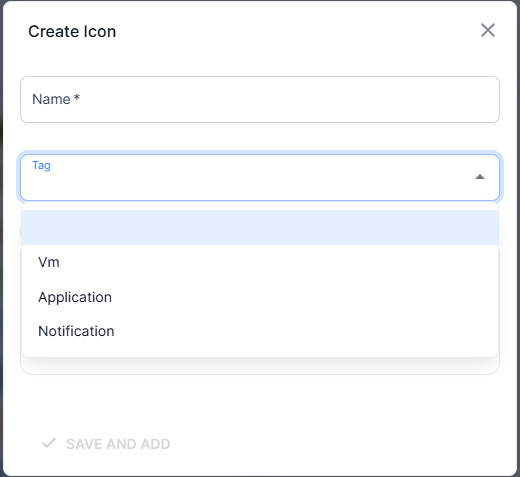Collapse the Tag list using the up arrow
This screenshot has width=520, height=477.
coord(480,177)
